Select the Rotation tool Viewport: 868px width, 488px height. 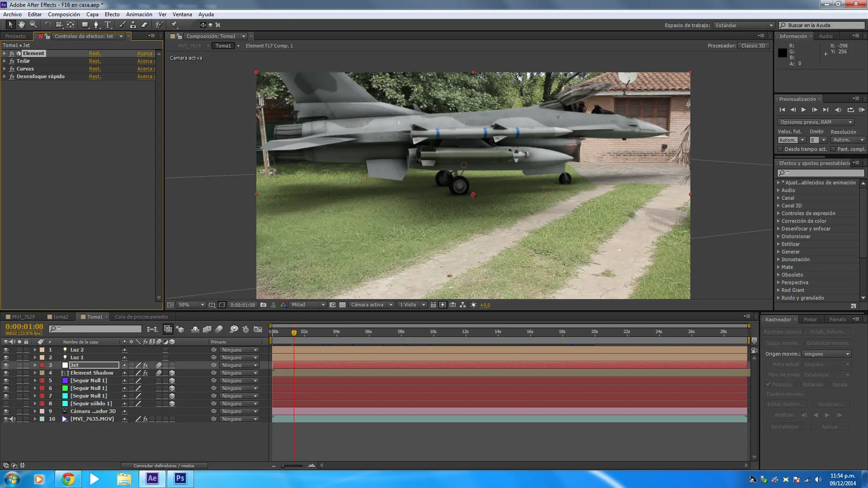click(x=47, y=25)
